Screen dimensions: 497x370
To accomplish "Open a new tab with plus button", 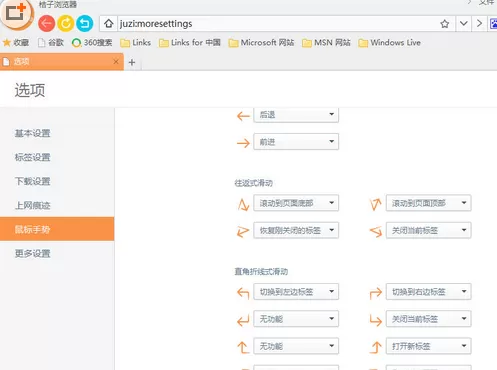I will [x=132, y=62].
